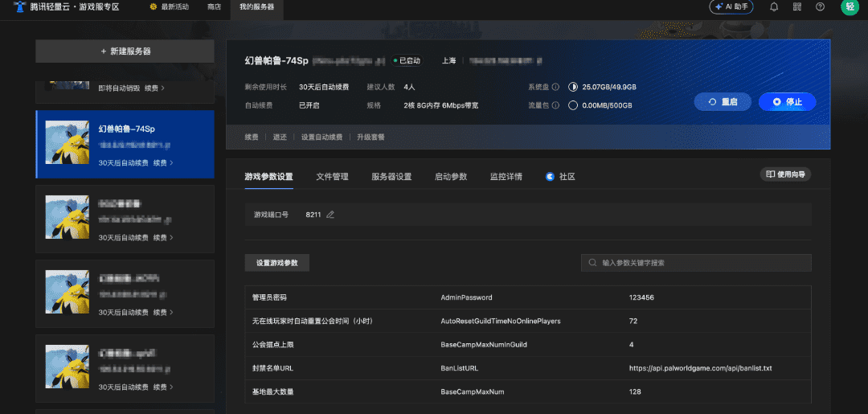Viewport: 868px width, 414px height.
Task: Click 停止 stop button
Action: [787, 102]
